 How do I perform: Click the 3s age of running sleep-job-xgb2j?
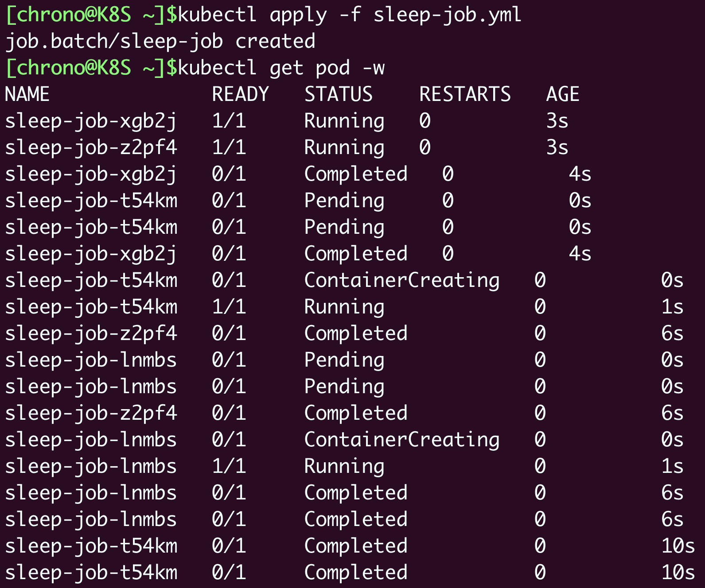557,121
